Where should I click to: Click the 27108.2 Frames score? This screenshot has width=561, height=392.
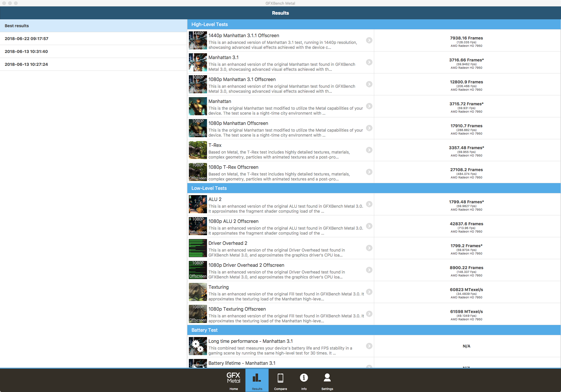pyautogui.click(x=466, y=170)
